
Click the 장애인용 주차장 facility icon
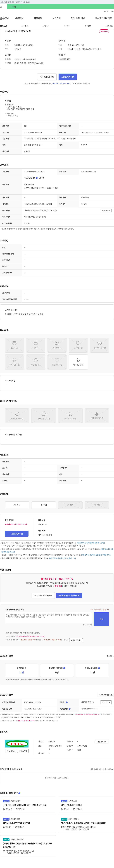coord(17,414)
